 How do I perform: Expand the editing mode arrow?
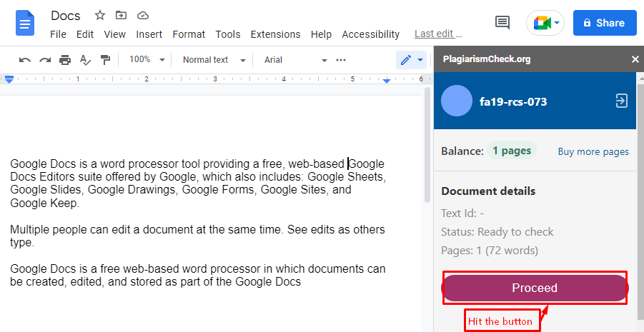(420, 60)
